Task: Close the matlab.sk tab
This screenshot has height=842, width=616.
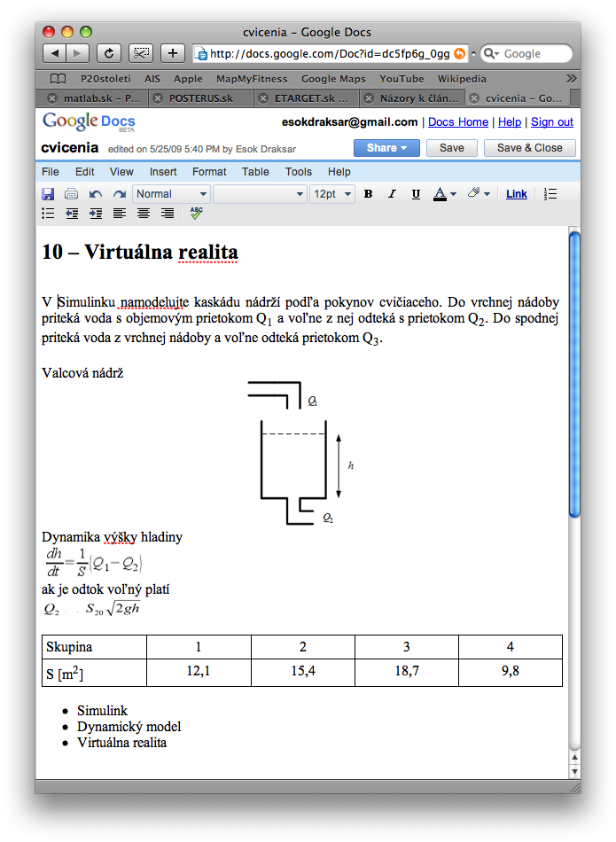Action: [52, 98]
